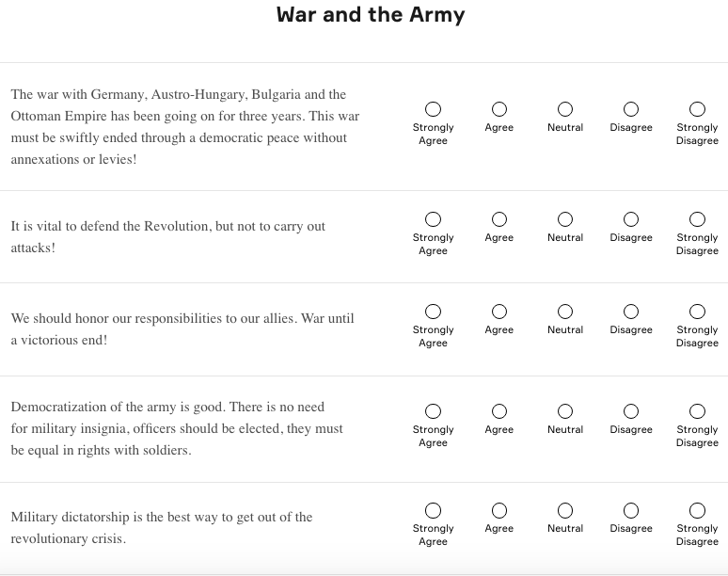Choose Neutral for peace without annexations statement

[565, 109]
